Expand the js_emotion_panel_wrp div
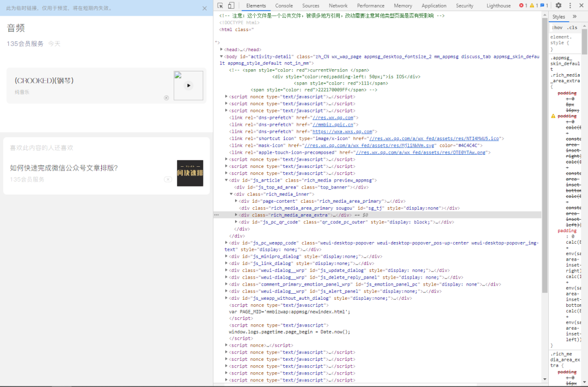This screenshot has width=588, height=387. point(226,284)
